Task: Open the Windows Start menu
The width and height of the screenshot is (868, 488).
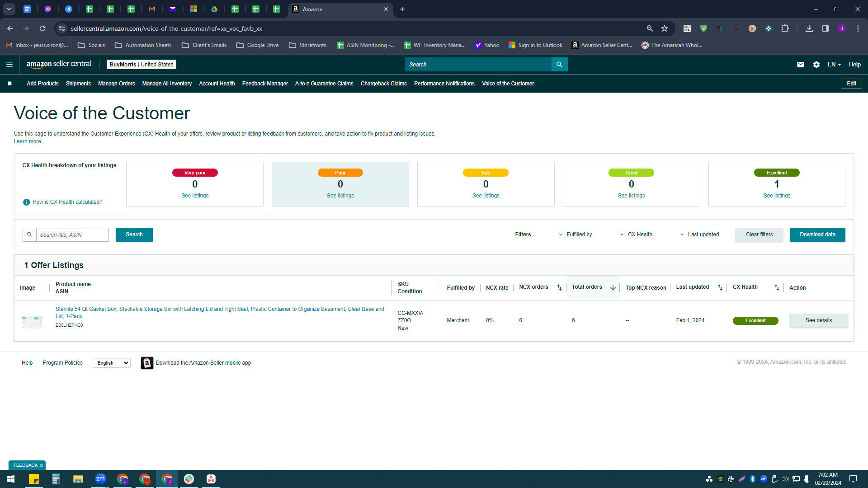Action: click(x=11, y=479)
